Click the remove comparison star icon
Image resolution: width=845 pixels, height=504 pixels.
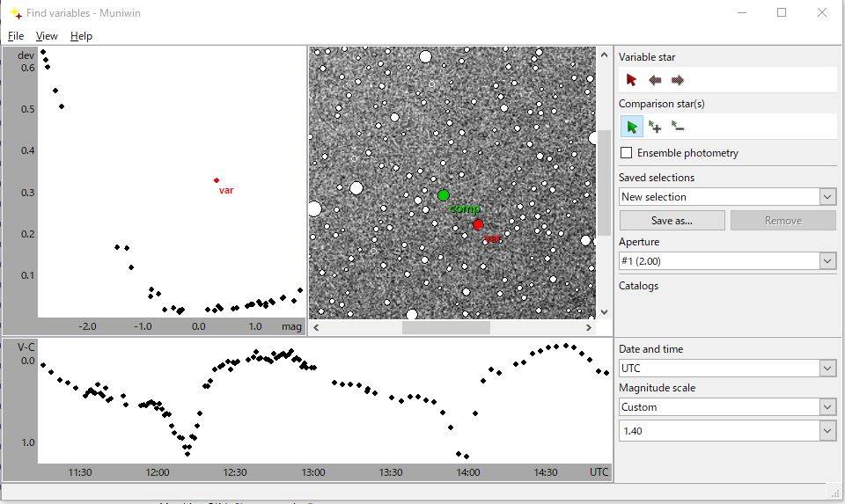click(678, 127)
